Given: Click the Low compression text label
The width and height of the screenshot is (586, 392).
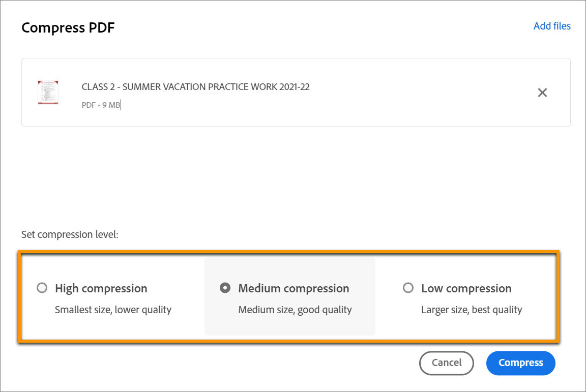Looking at the screenshot, I should coord(466,288).
